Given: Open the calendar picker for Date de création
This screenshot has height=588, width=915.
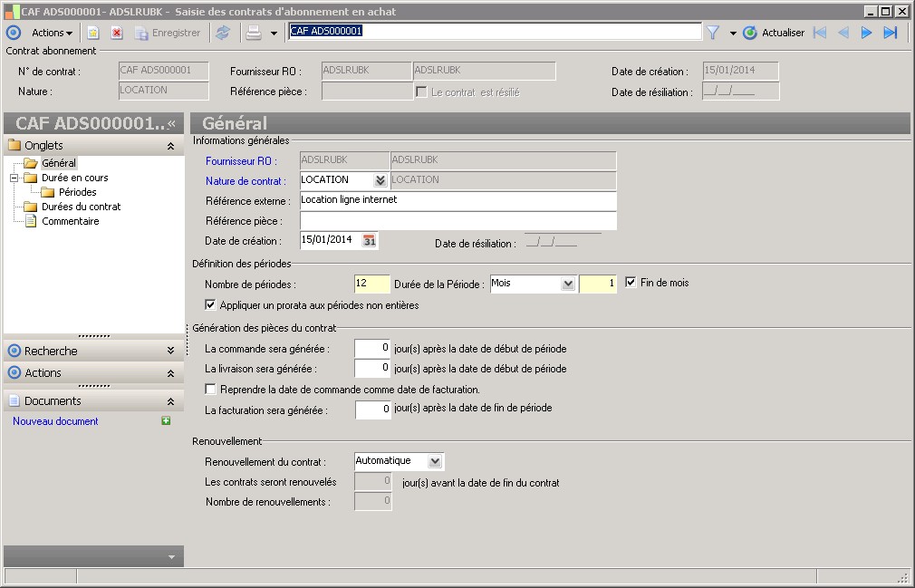Looking at the screenshot, I should [370, 240].
